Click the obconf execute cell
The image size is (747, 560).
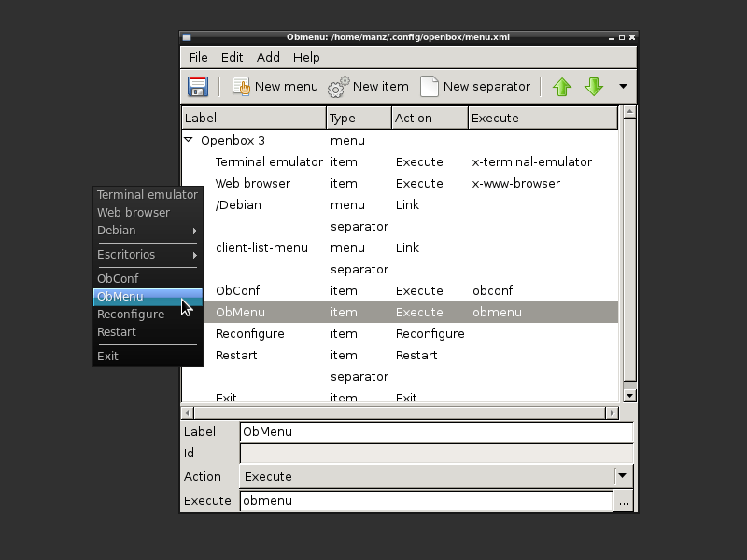tap(493, 290)
